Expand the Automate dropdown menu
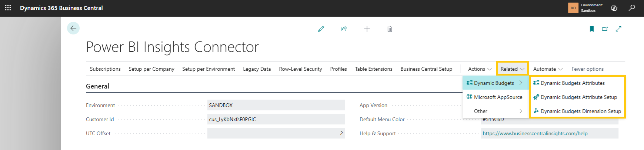The height and width of the screenshot is (150, 644). pyautogui.click(x=548, y=69)
